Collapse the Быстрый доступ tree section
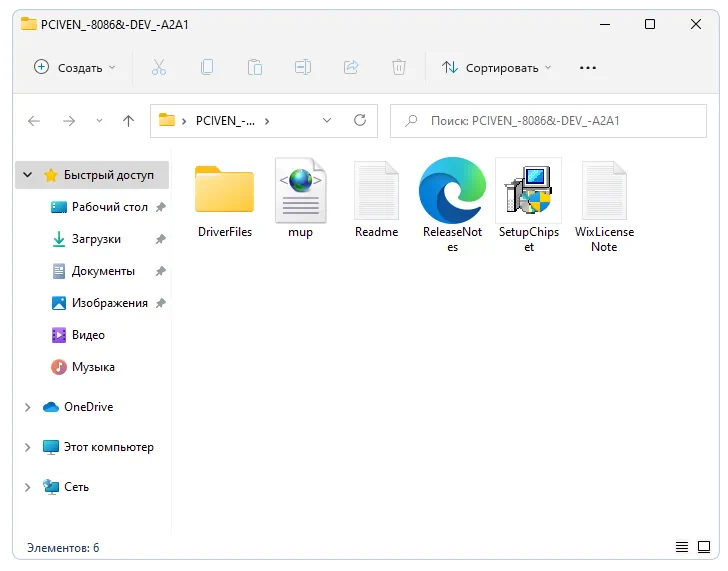The width and height of the screenshot is (728, 571). point(27,175)
